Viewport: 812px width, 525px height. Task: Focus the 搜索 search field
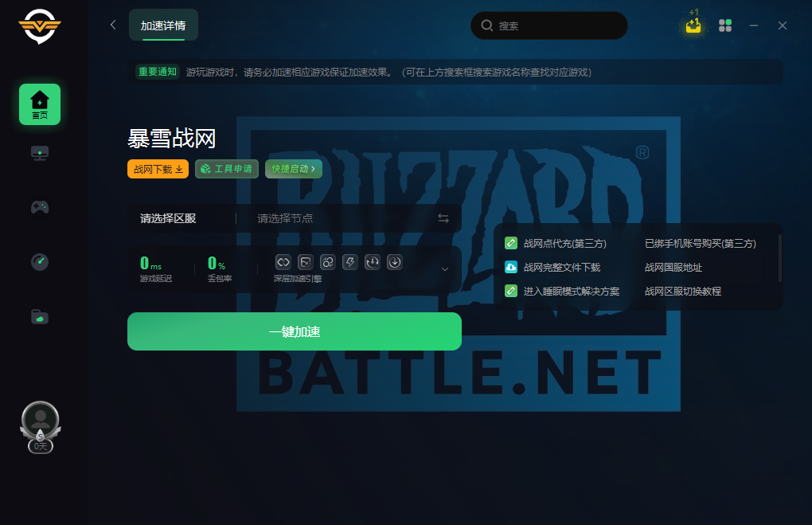tap(549, 25)
